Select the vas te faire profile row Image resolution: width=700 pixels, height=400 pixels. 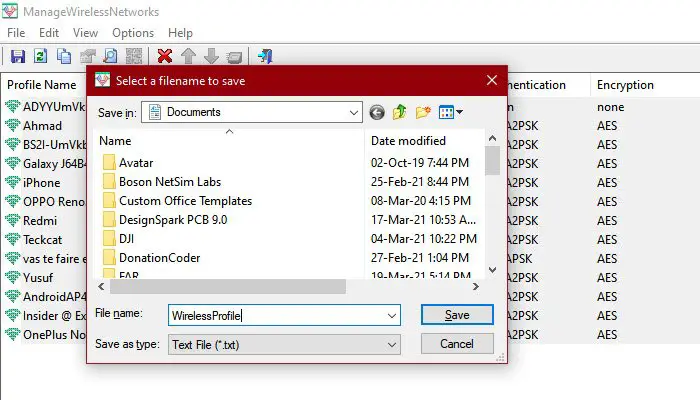click(54, 259)
